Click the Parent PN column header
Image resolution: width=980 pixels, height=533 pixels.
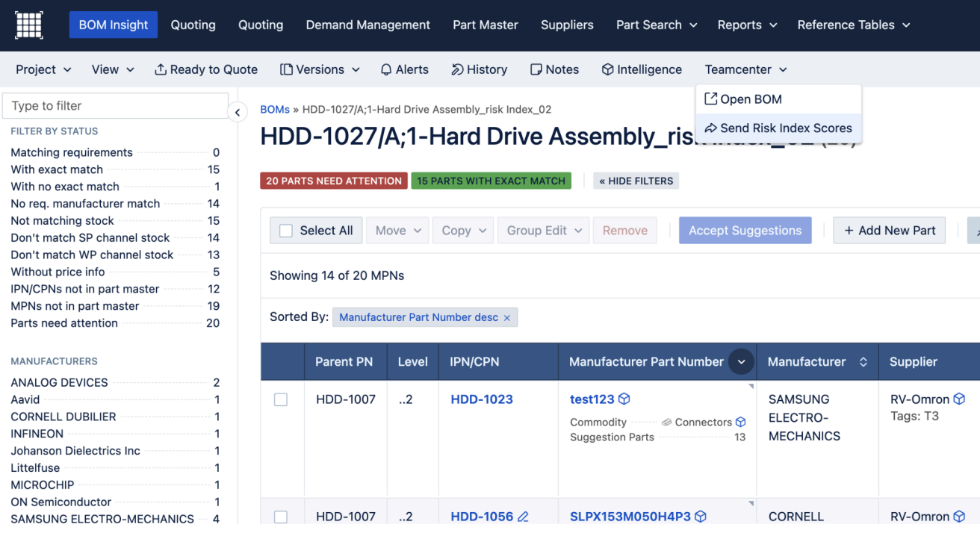pyautogui.click(x=344, y=362)
